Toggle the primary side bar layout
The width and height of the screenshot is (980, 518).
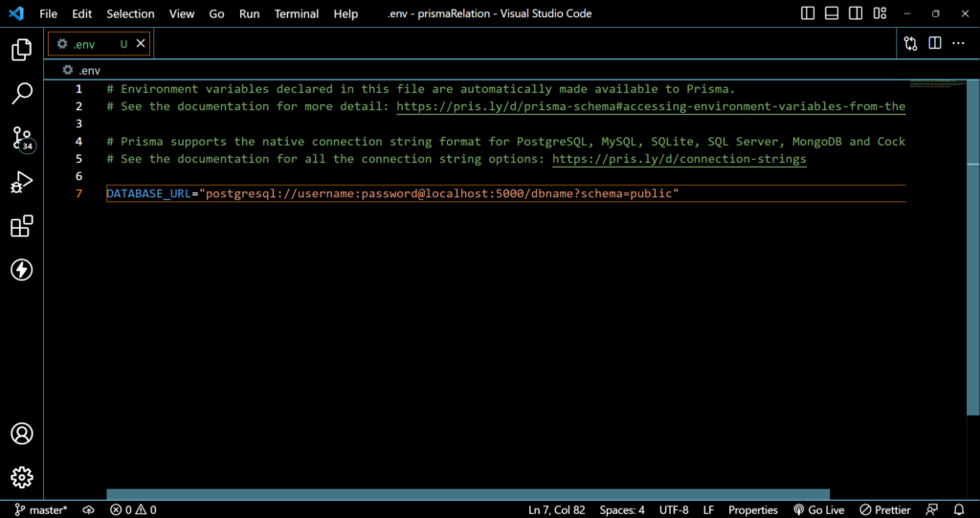pyautogui.click(x=808, y=13)
